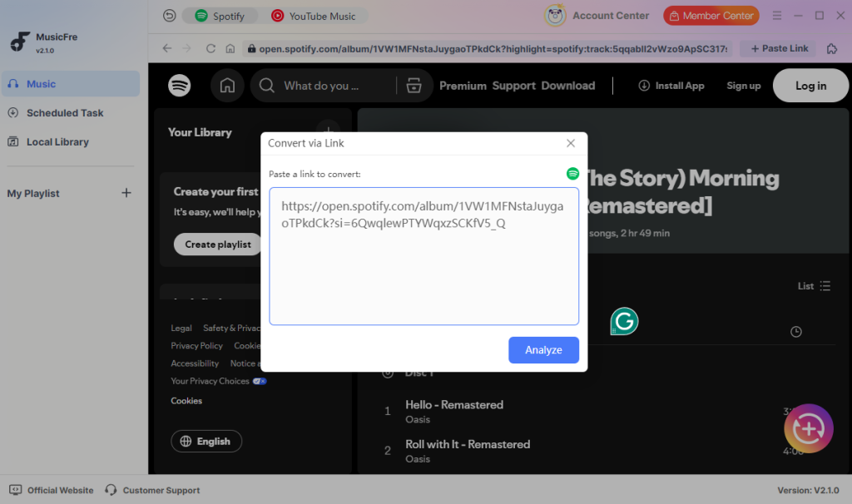Add a new playlist with plus icon
Screen dimensions: 852x504
click(126, 193)
